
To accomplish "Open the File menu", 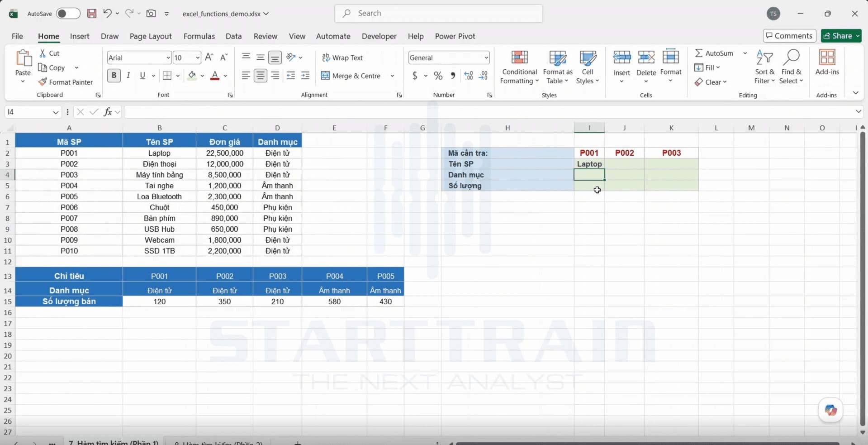I will pyautogui.click(x=17, y=36).
